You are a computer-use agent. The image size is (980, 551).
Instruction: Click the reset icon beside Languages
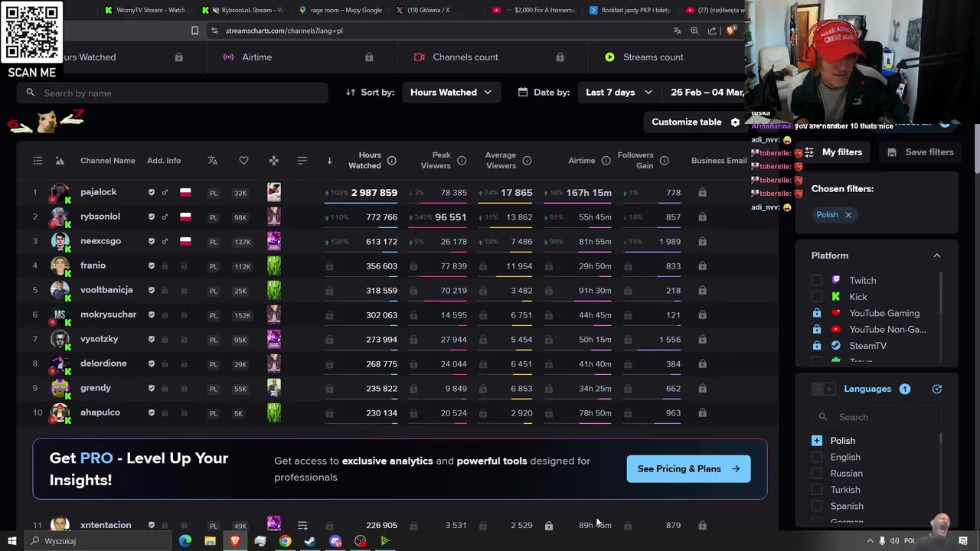coord(936,389)
